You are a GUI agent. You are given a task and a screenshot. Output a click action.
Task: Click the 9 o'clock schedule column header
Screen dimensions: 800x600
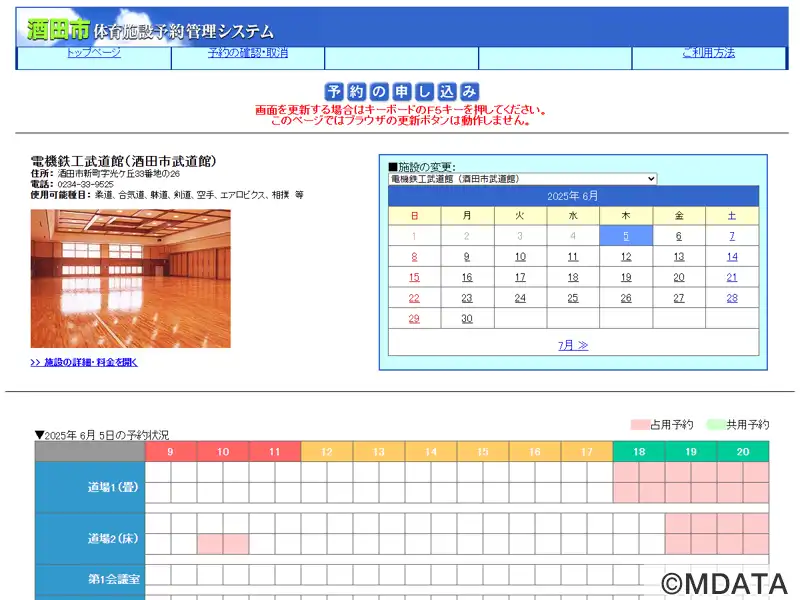[171, 452]
